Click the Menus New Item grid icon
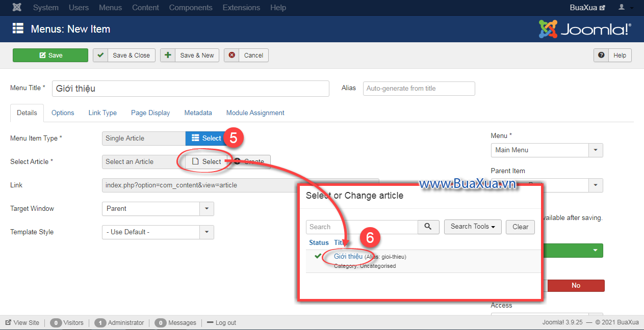644x330 pixels. pos(18,29)
